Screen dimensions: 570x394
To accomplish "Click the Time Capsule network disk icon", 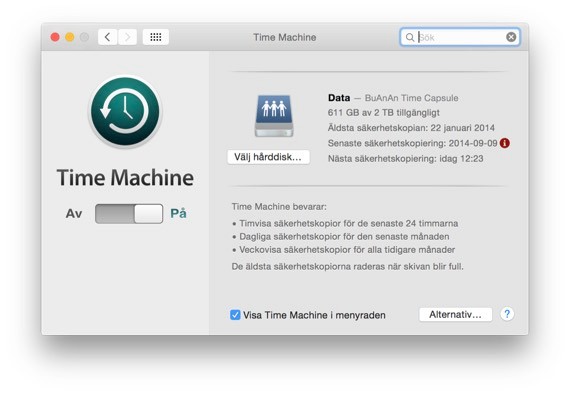I will [x=274, y=116].
